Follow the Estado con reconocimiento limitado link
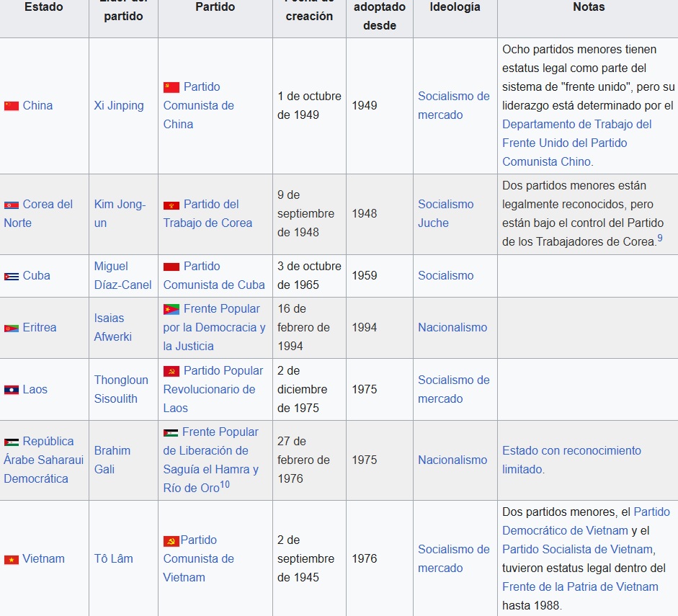The image size is (678, 616). (571, 460)
